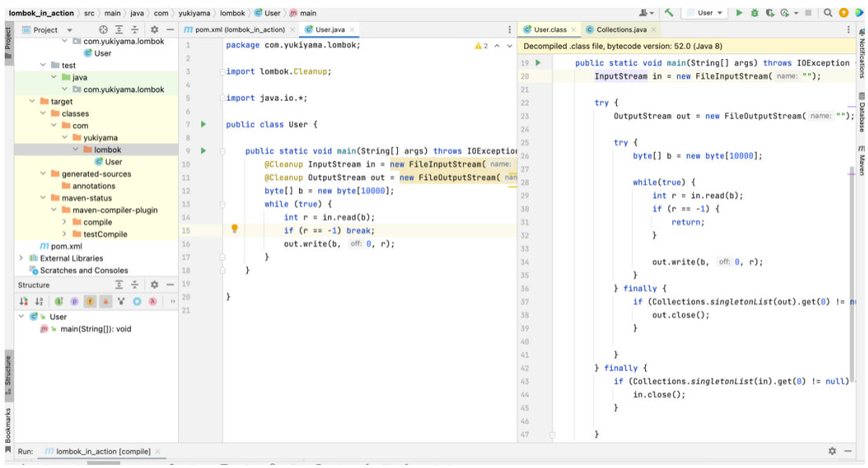868x468 pixels.
Task: Collapse User class in Structure tree
Action: tap(21, 316)
